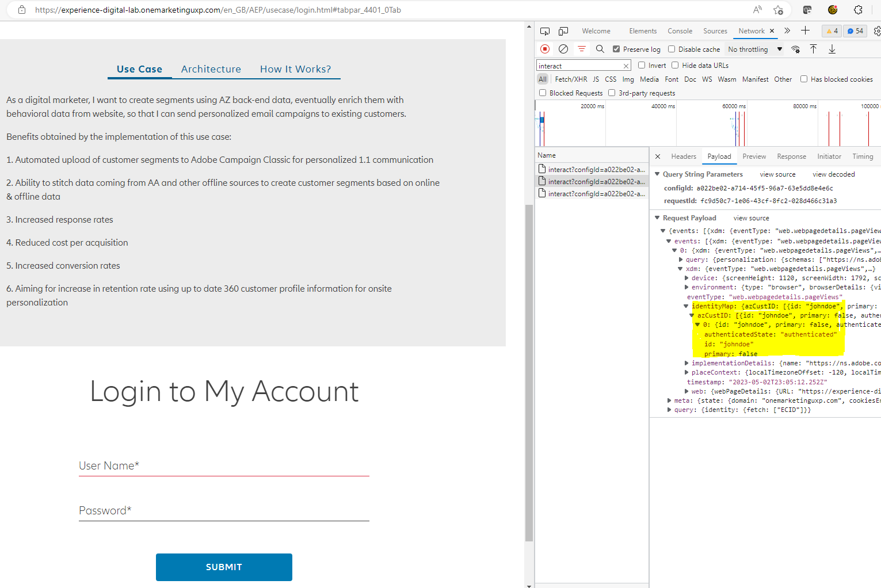The width and height of the screenshot is (881, 588).
Task: Add a new DevTools tool tab
Action: tap(805, 31)
